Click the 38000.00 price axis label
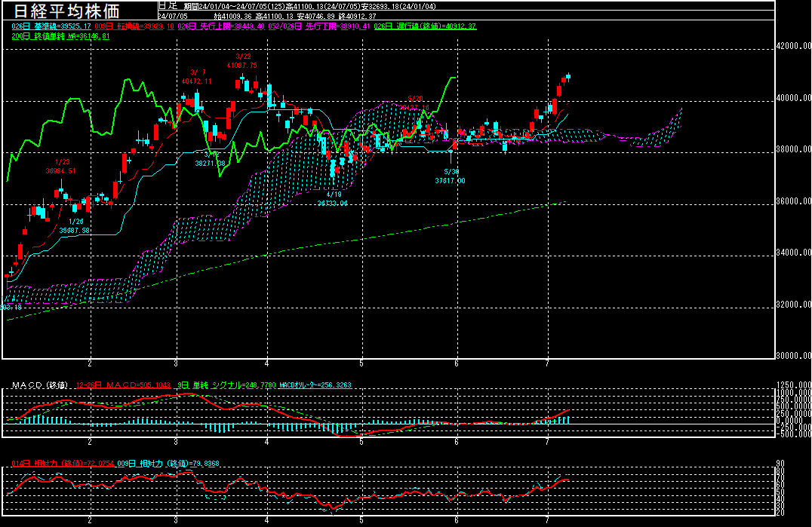812x527 pixels. [x=794, y=149]
